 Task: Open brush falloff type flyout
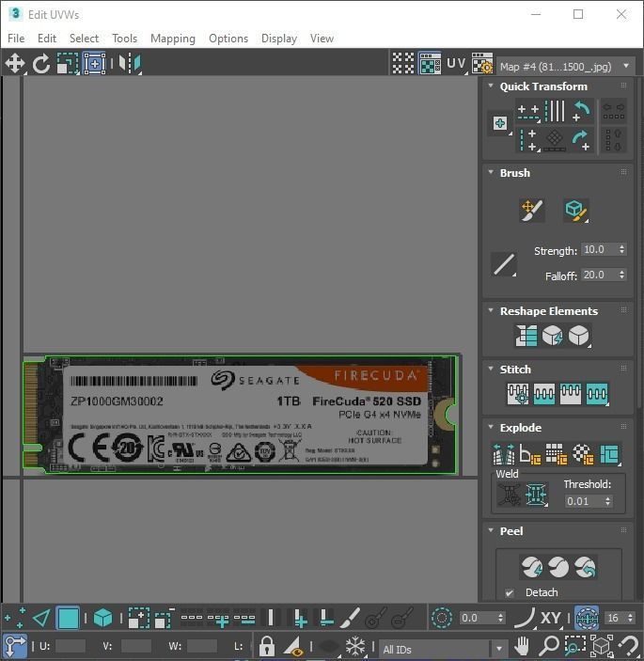pos(504,264)
